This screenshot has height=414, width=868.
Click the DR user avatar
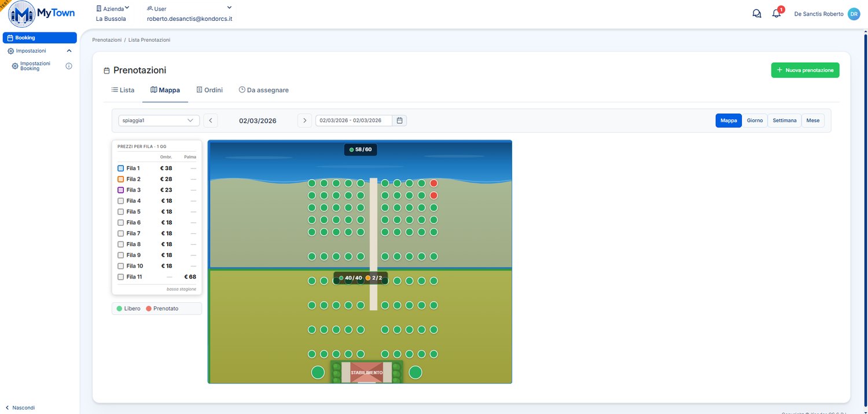tap(854, 14)
